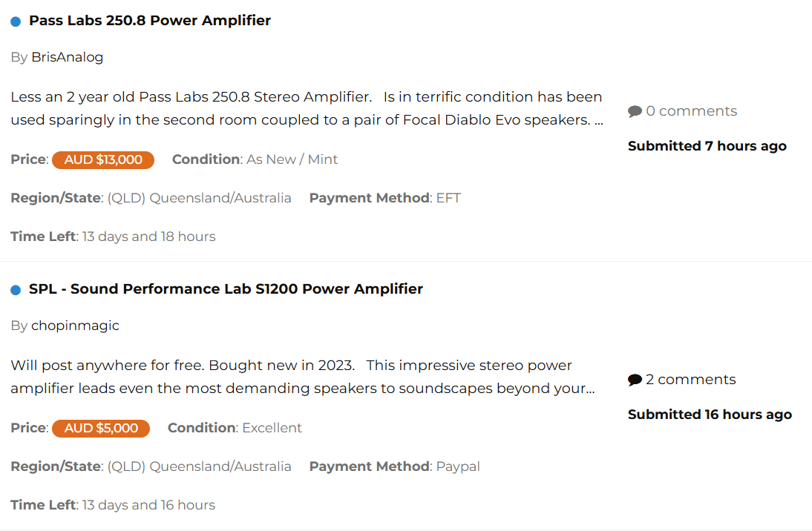Open the 2 comments link
The width and height of the screenshot is (812, 531).
690,380
